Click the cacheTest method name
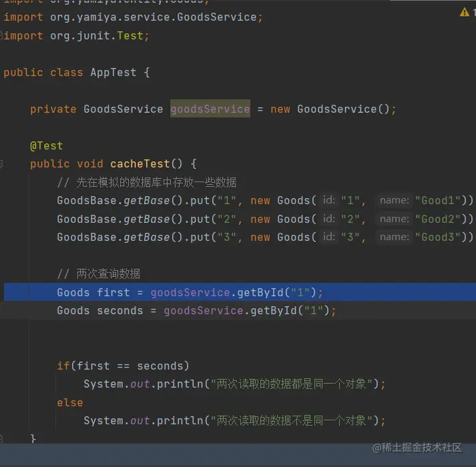476x467 pixels. [140, 164]
